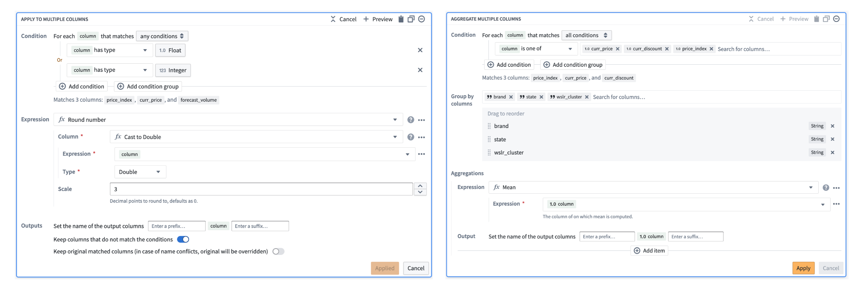The width and height of the screenshot is (868, 291).
Task: Open more options for Round number expression
Action: (x=421, y=120)
